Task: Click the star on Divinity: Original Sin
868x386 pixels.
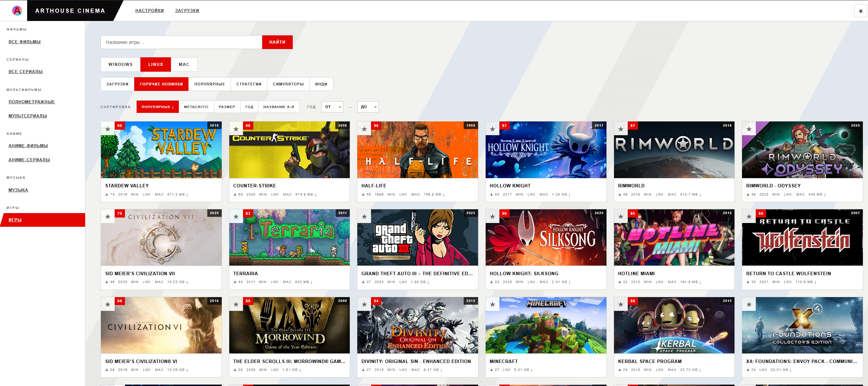Action: tap(364, 304)
